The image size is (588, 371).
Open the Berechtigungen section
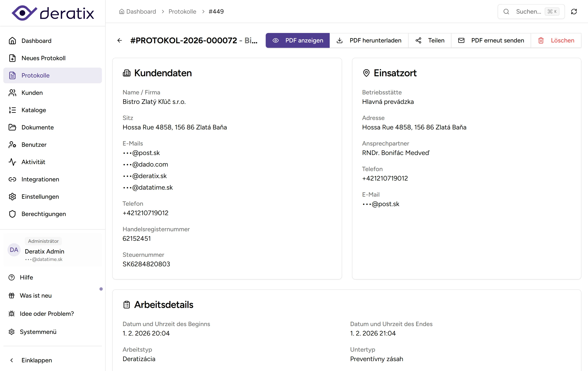click(x=44, y=214)
